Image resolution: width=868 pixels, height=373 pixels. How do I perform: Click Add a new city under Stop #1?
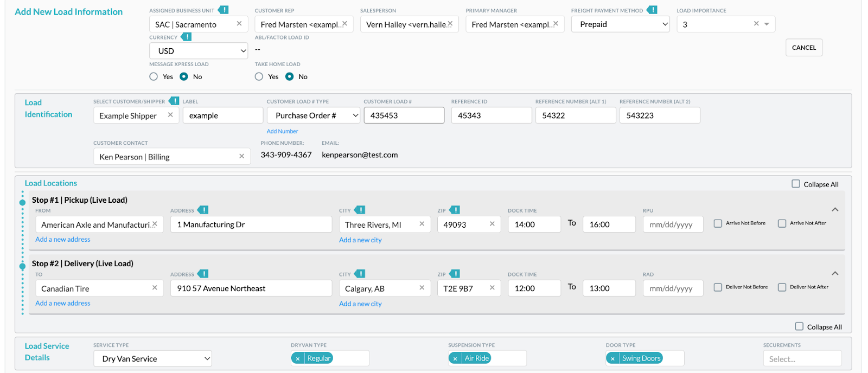coord(360,240)
